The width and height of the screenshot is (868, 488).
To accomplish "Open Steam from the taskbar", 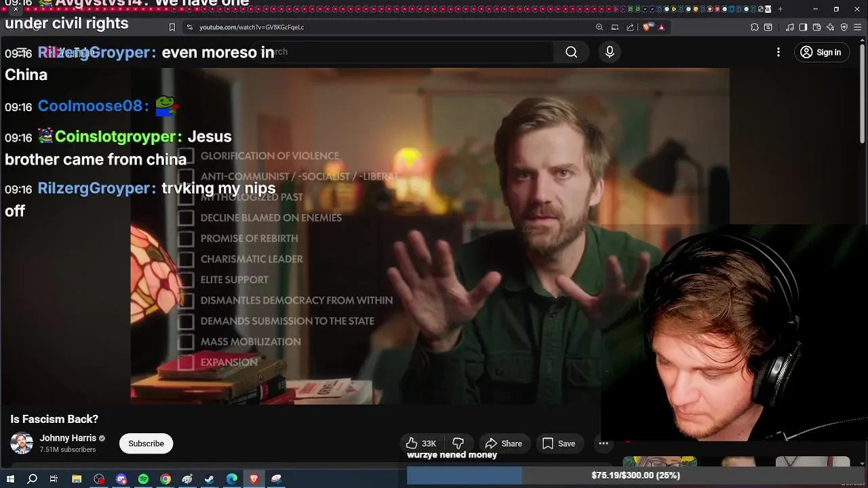I will [210, 479].
